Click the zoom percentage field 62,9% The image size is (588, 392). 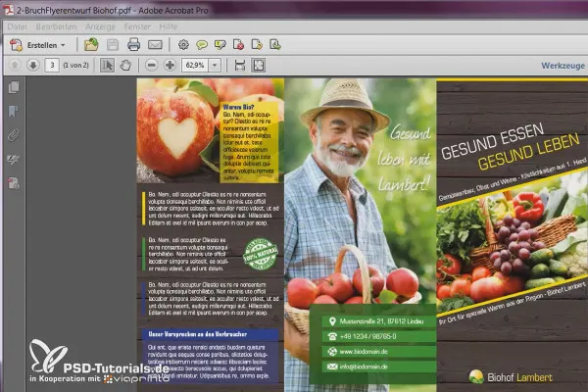click(x=195, y=65)
